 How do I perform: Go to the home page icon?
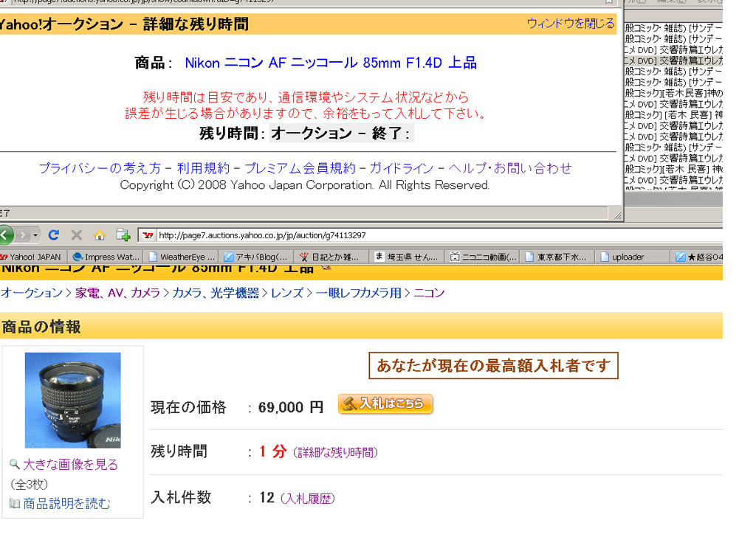pyautogui.click(x=100, y=235)
